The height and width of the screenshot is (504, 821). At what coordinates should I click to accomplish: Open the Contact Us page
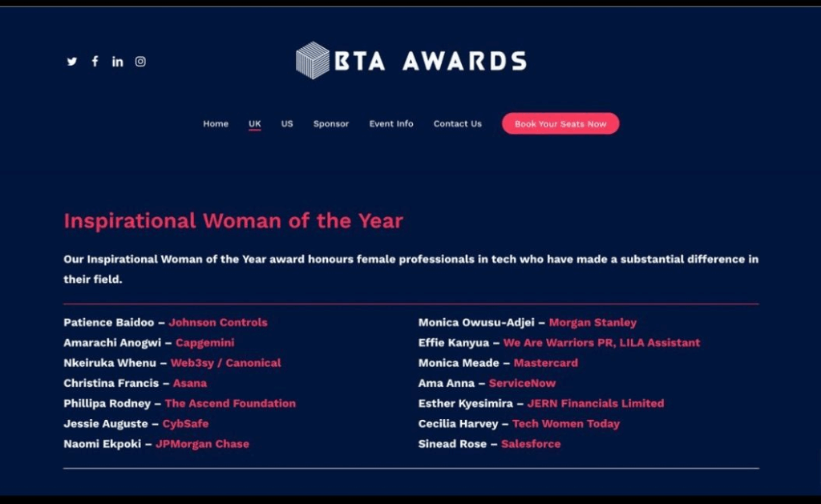[x=458, y=123]
